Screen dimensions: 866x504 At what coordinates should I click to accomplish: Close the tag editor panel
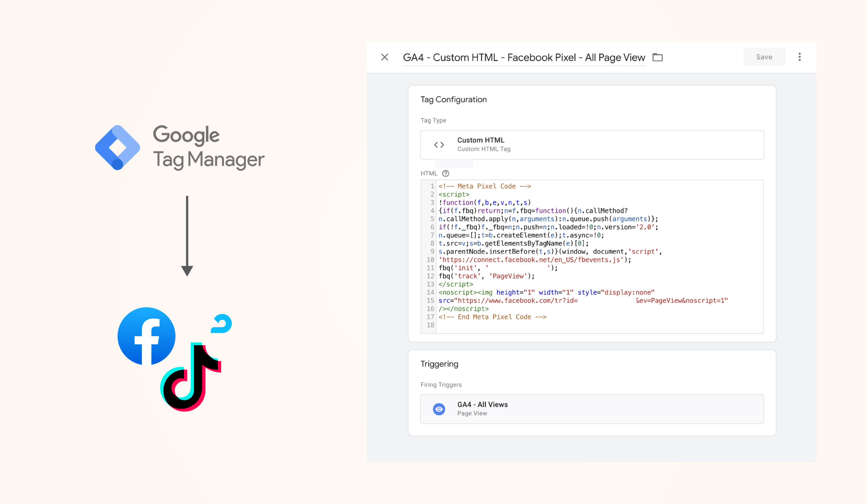click(385, 57)
